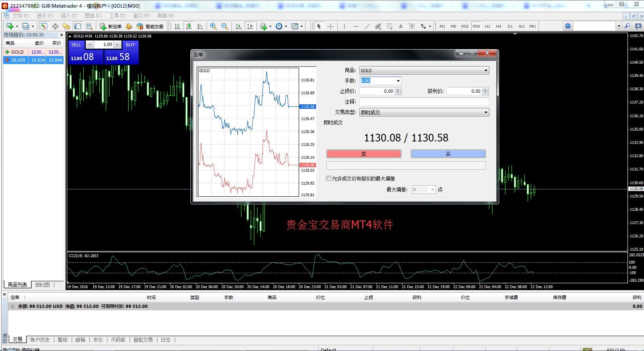Enable max deviation checkbox in order dialog
Viewport: 644px width, 351px height.
tap(328, 178)
